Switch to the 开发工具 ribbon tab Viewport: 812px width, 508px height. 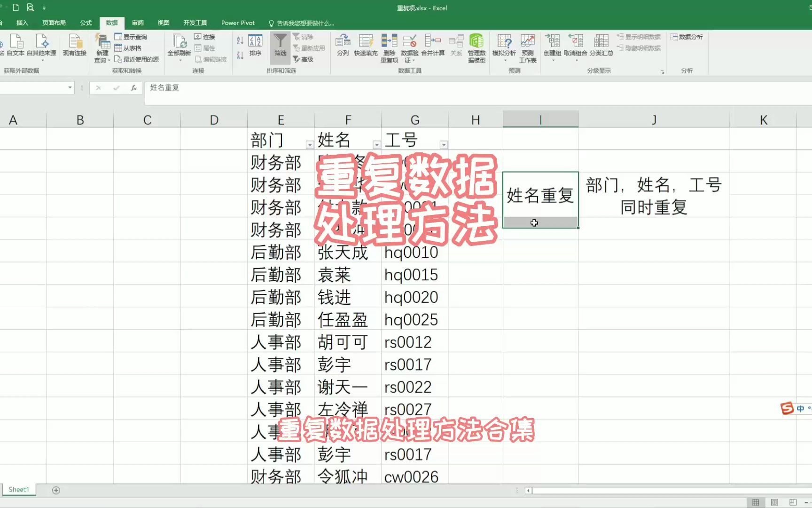pos(195,23)
